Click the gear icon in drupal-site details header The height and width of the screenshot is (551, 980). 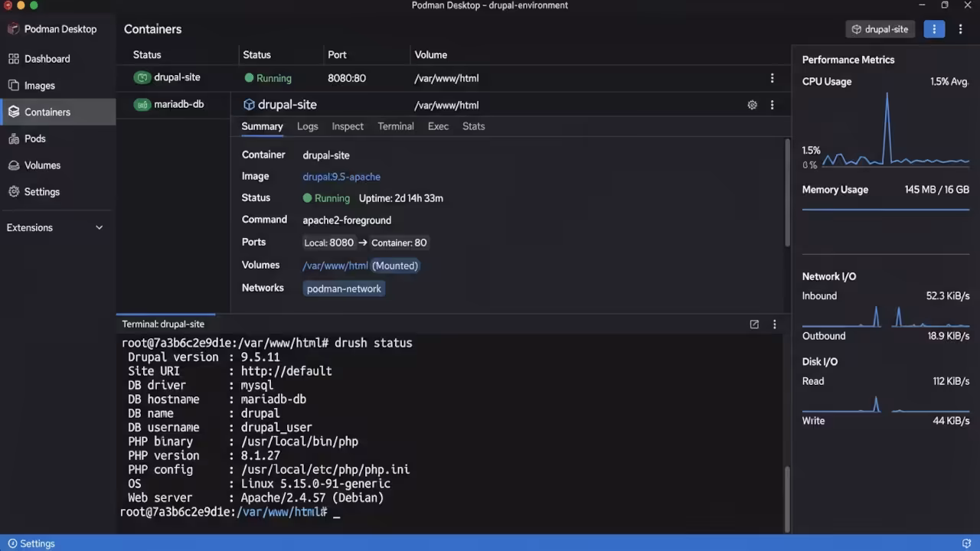(x=752, y=105)
